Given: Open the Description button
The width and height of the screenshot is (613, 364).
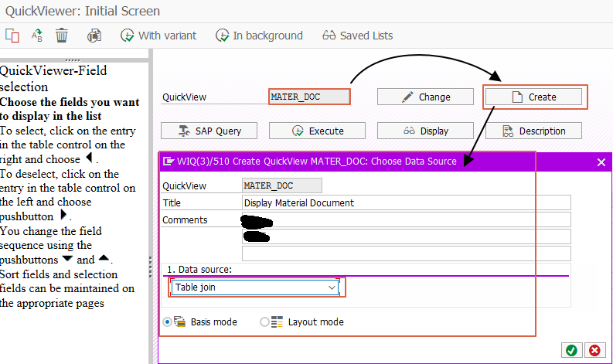Looking at the screenshot, I should [x=533, y=131].
